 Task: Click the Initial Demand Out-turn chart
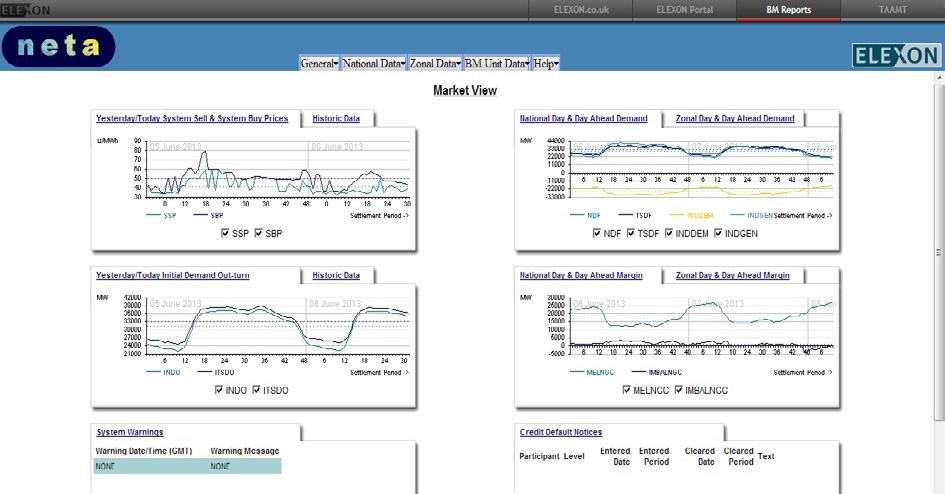[x=254, y=335]
